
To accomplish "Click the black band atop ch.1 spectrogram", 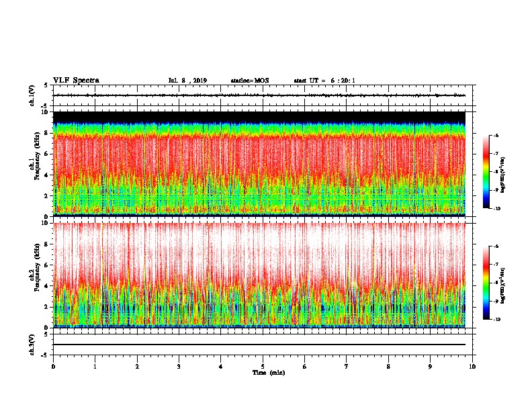I will pos(259,117).
